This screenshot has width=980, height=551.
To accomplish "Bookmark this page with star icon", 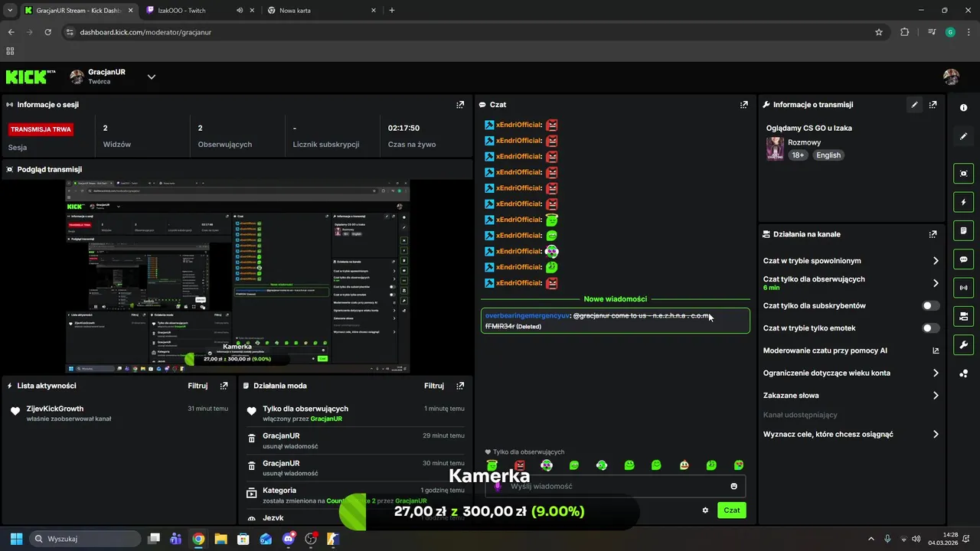I will (x=879, y=32).
